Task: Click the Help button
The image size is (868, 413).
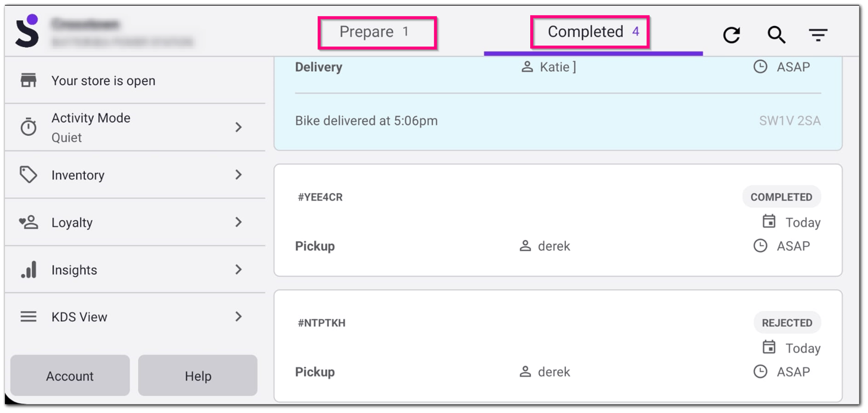Action: tap(197, 376)
